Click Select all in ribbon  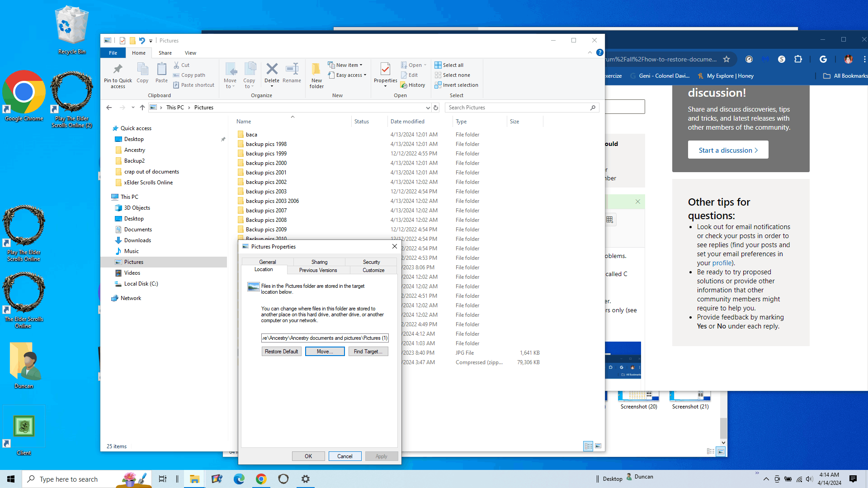tap(449, 65)
